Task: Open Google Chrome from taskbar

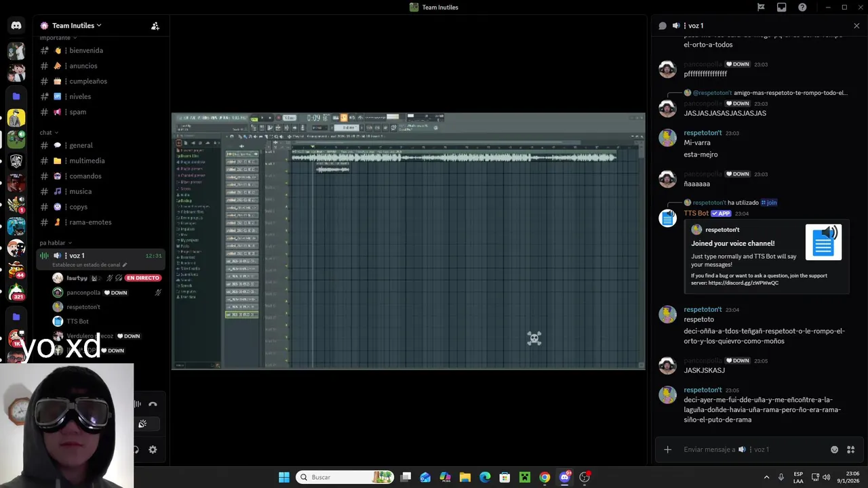Action: pyautogui.click(x=545, y=477)
